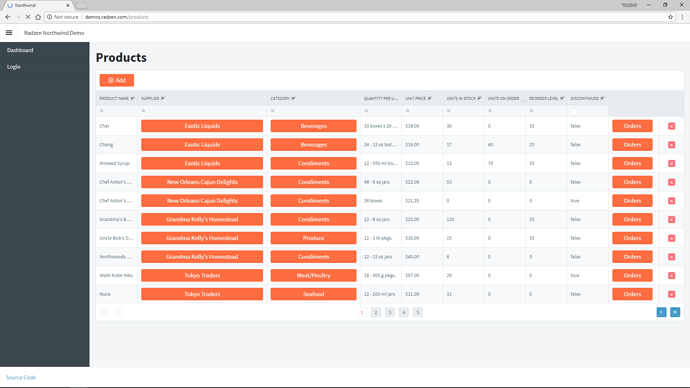View Orders for Mishi Kobe Niku
Screen dimensions: 690x388
(x=632, y=275)
